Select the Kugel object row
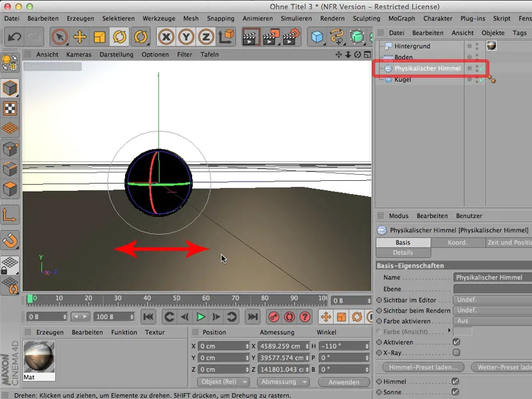 [402, 79]
